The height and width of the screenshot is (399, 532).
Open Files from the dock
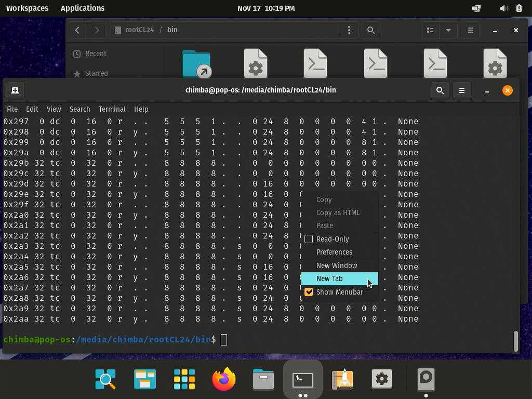pyautogui.click(x=263, y=379)
